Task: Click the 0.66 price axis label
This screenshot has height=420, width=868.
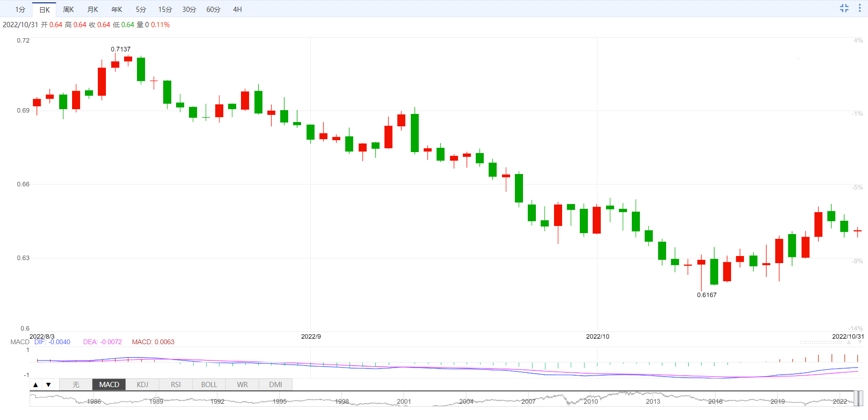Action: (x=23, y=184)
